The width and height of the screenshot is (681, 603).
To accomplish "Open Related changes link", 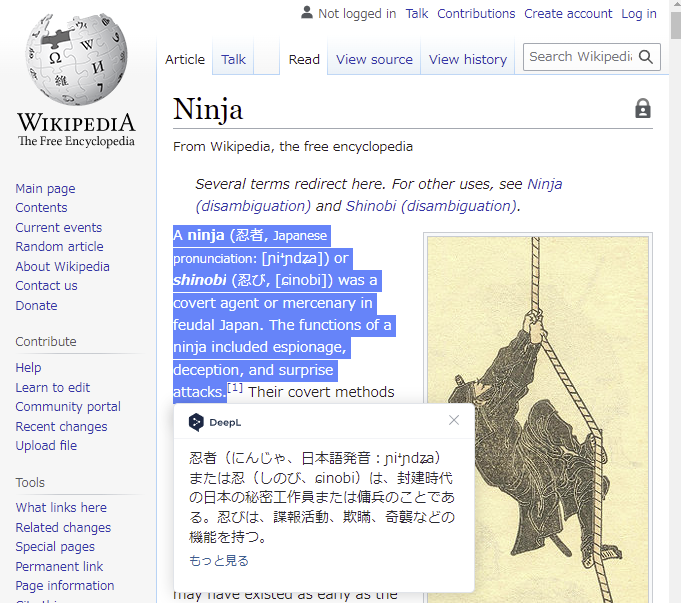I will coord(63,527).
